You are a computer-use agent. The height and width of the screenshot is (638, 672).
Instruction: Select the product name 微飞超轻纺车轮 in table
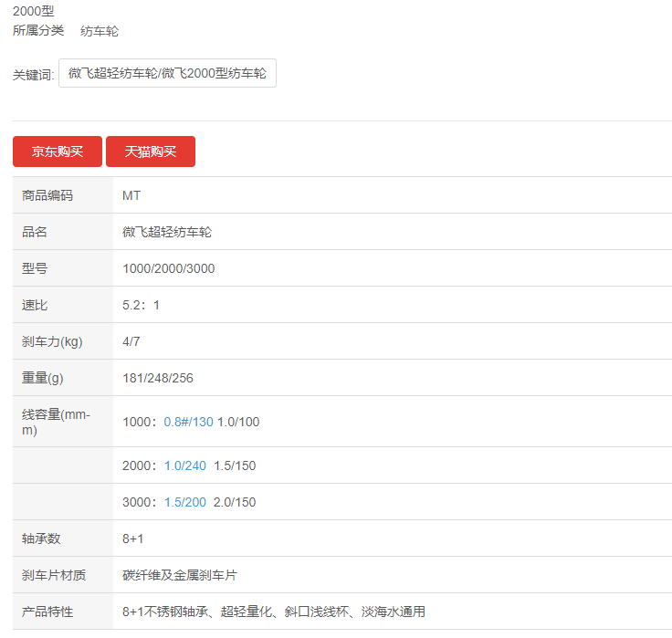(167, 232)
